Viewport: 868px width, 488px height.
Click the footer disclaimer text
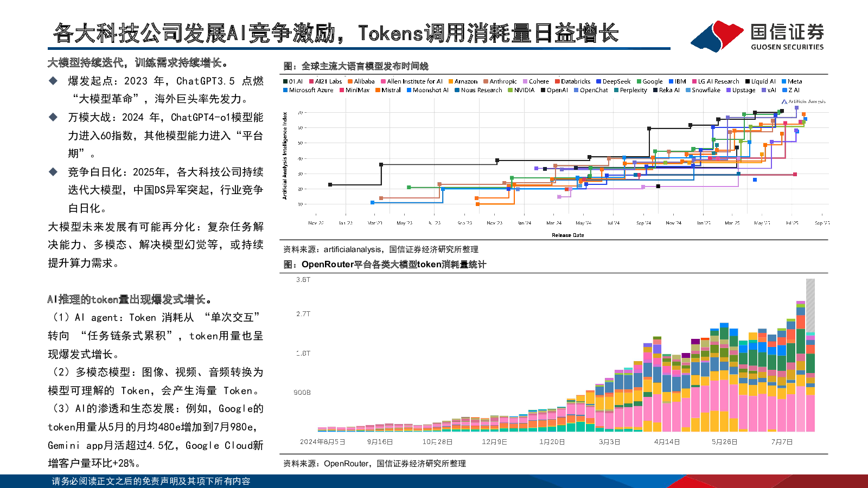click(151, 481)
